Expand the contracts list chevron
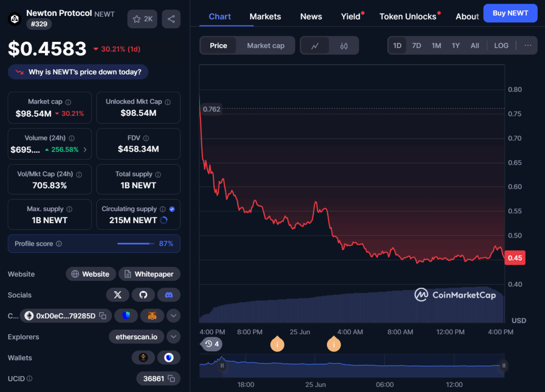The width and height of the screenshot is (545, 392). tap(173, 316)
